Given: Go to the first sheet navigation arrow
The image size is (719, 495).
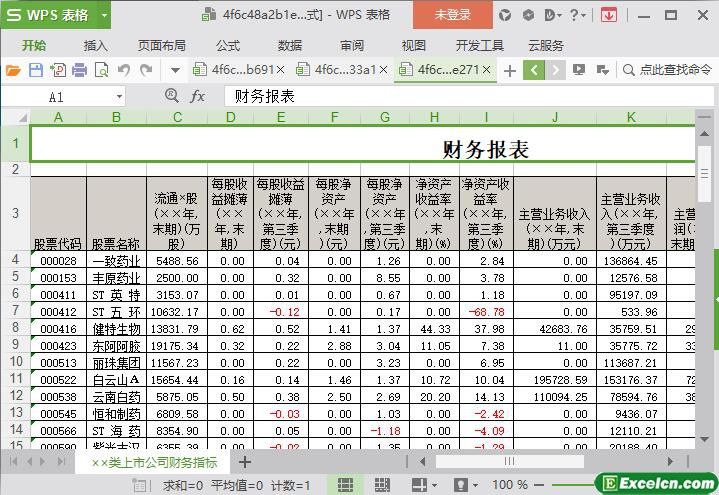Looking at the screenshot, I should pyautogui.click(x=13, y=462).
